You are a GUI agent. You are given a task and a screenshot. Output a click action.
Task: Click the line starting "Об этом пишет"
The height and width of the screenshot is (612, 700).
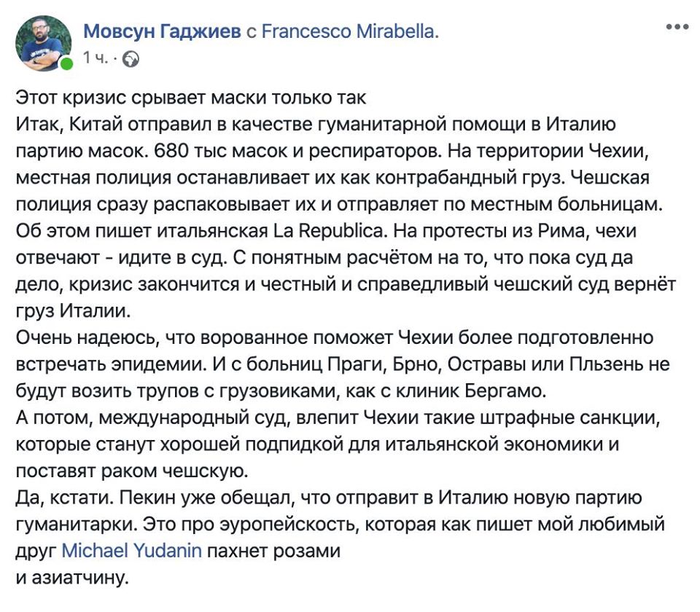(326, 231)
